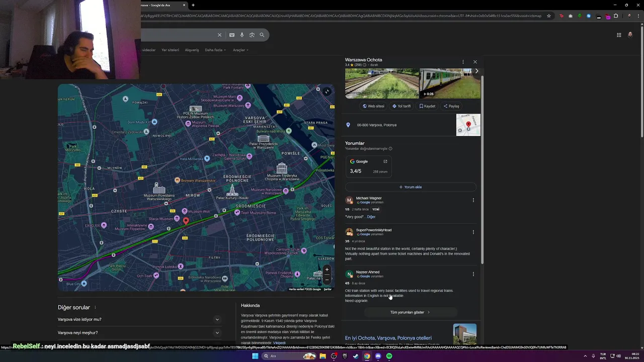Switch to Yer siteleri search tab

click(x=170, y=50)
